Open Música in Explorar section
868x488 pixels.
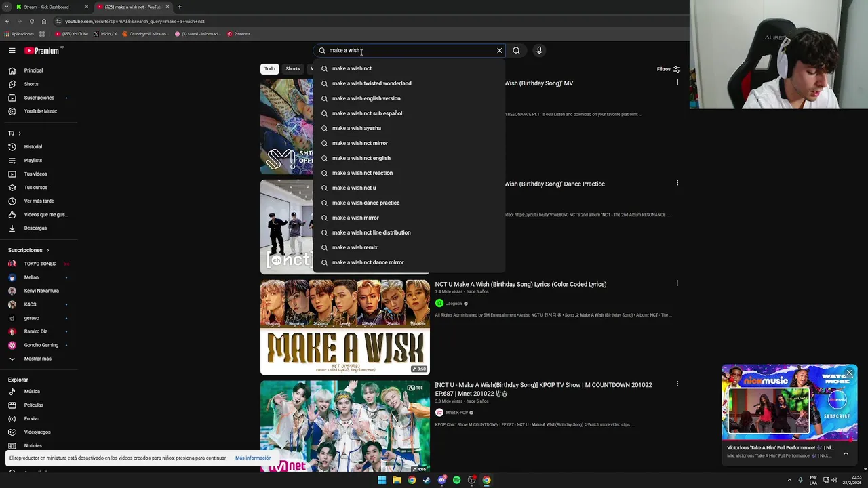(39, 391)
